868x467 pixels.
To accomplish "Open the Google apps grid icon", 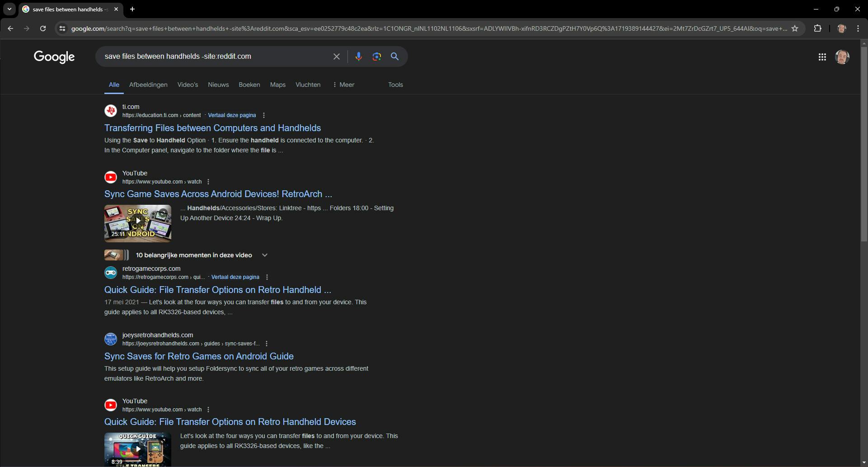I will 822,57.
